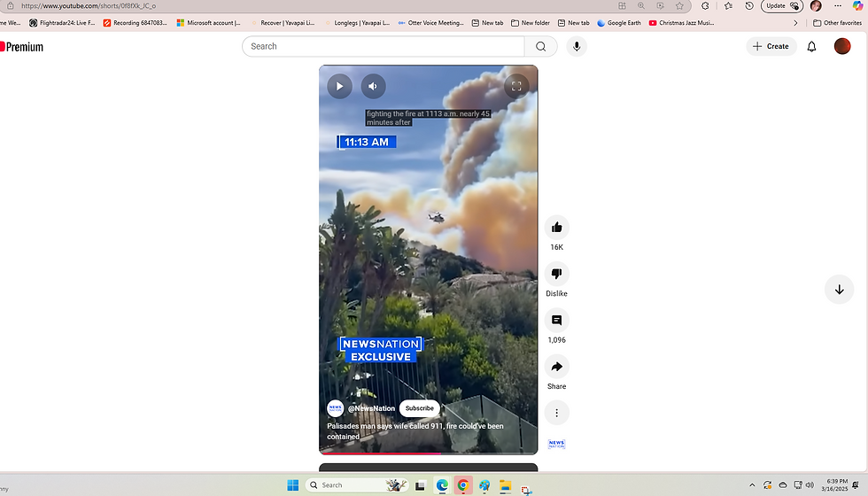Open Edge Settings and more ellipsis
The height and width of the screenshot is (496, 868).
click(838, 5)
